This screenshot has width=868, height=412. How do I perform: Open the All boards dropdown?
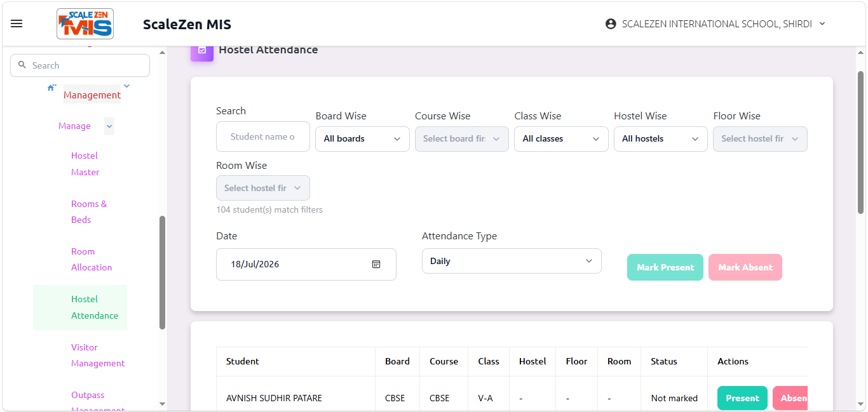coord(362,139)
